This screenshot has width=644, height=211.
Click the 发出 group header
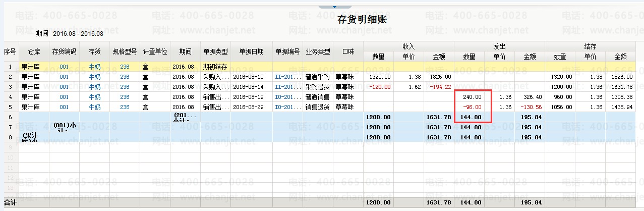(x=499, y=46)
